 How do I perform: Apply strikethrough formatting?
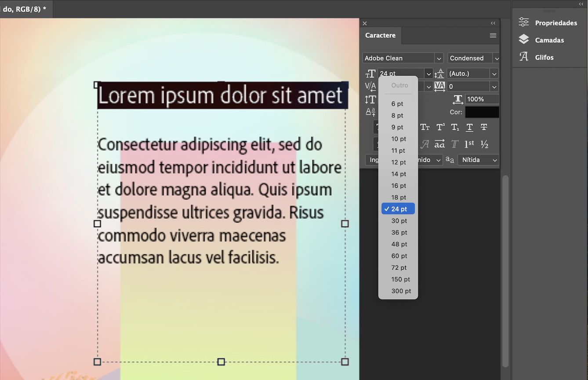coord(484,127)
